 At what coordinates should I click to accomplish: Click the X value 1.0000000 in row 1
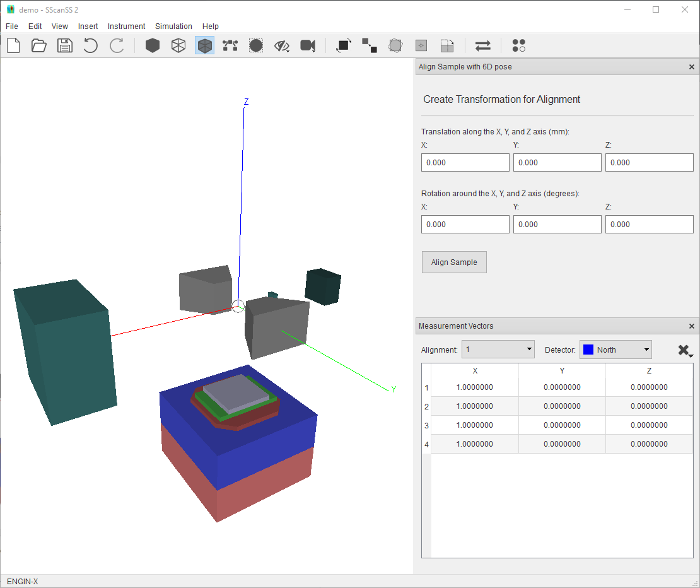tap(475, 387)
